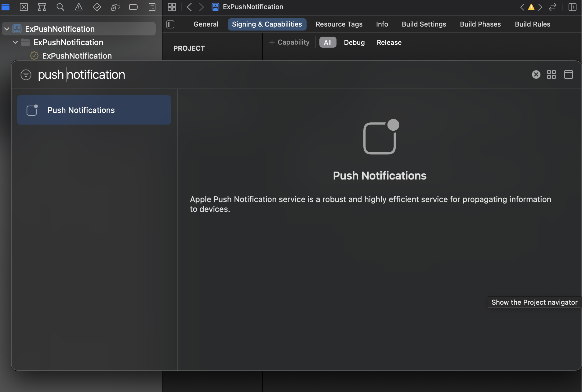This screenshot has width=582, height=392.
Task: Select the ExPushNotification project root row
Action: 79,29
